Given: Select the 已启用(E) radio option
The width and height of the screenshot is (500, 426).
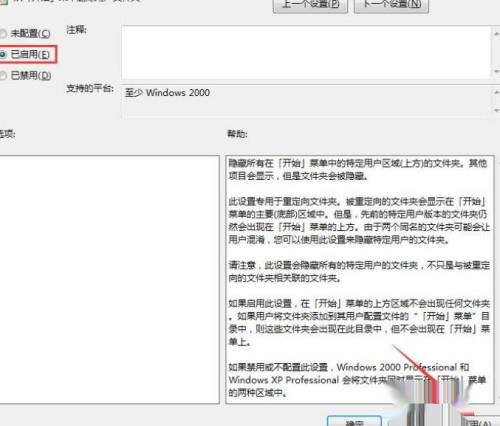Looking at the screenshot, I should point(26,54).
